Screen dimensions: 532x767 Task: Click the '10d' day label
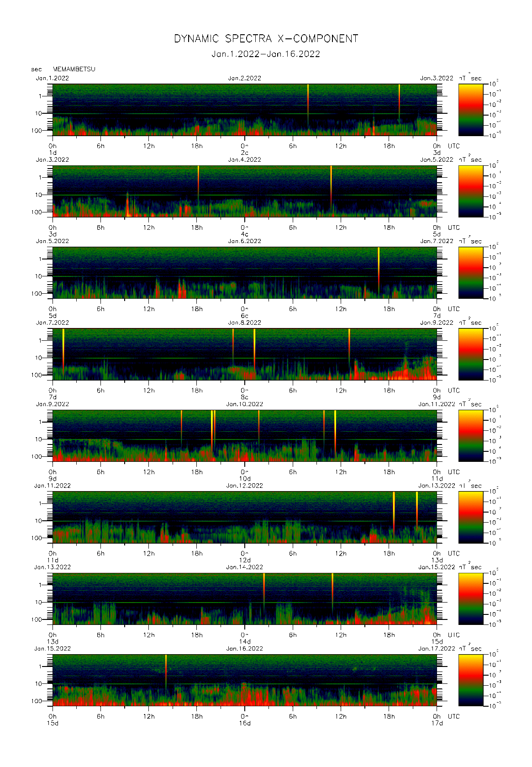(x=245, y=478)
